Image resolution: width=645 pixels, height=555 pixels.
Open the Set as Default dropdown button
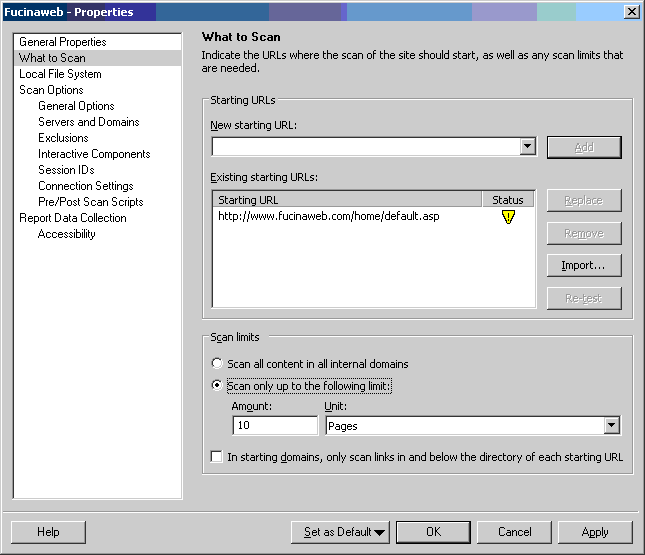click(x=340, y=532)
